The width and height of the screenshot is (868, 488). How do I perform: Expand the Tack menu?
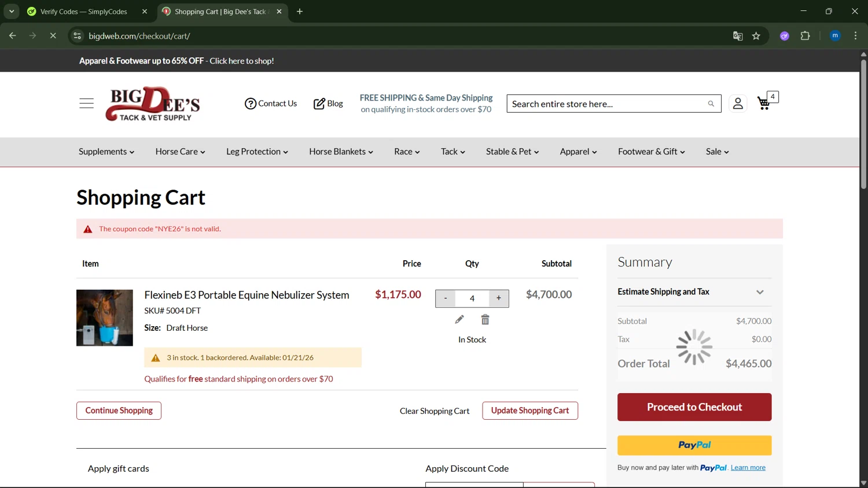tap(453, 151)
